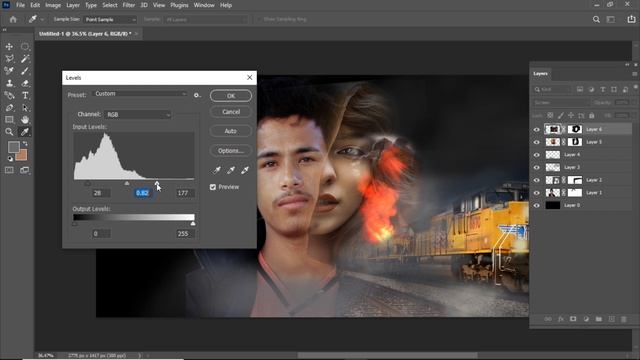Pick the black point eyedropper in Levels
The height and width of the screenshot is (360, 640).
coord(217,170)
